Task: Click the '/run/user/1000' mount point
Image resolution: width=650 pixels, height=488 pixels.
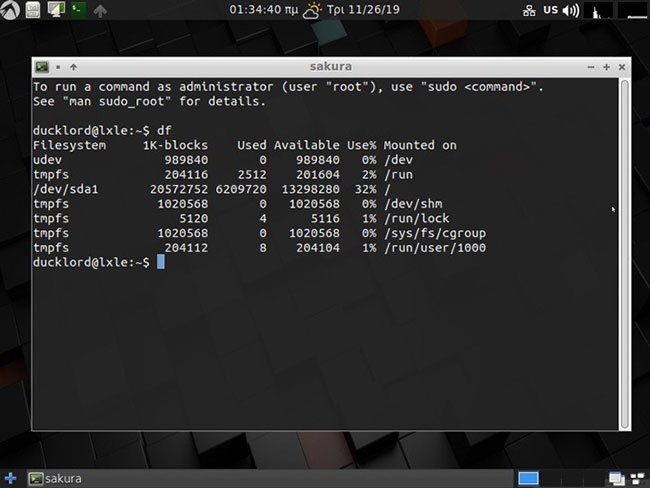Action: pos(435,248)
